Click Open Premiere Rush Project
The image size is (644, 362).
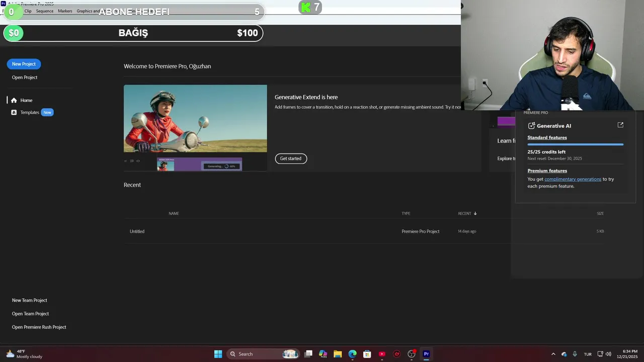(x=39, y=327)
